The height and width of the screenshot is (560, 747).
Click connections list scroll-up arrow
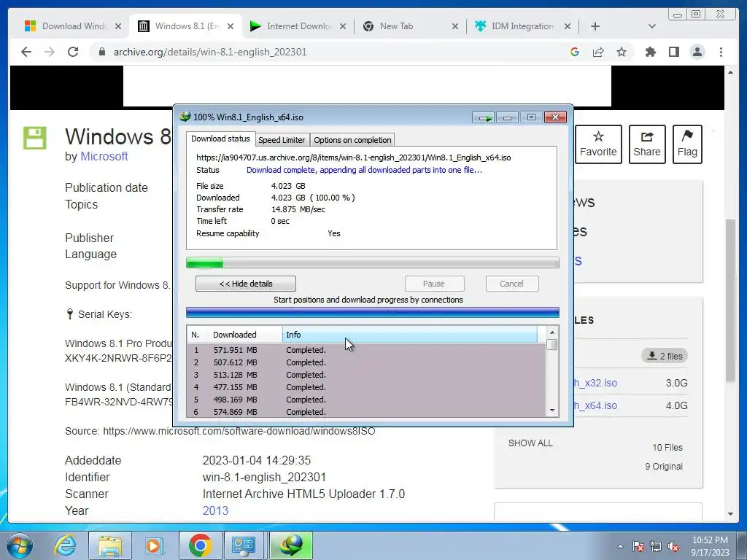(x=552, y=332)
